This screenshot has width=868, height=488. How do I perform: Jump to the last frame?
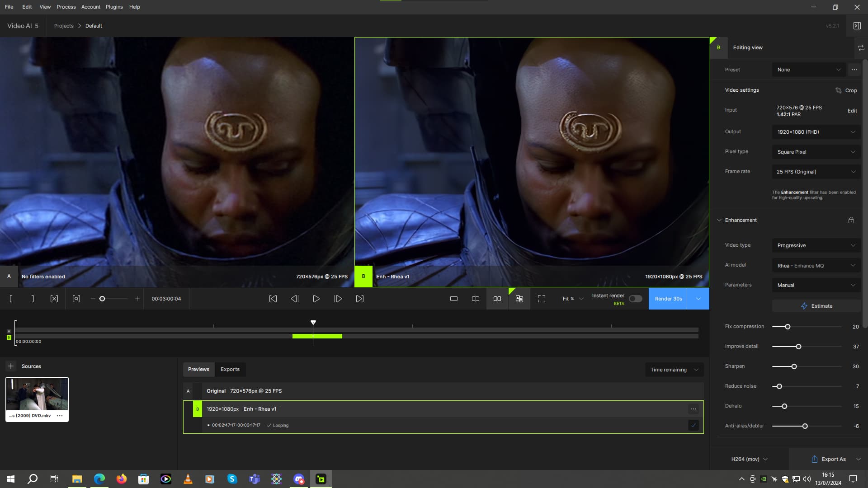click(x=360, y=299)
